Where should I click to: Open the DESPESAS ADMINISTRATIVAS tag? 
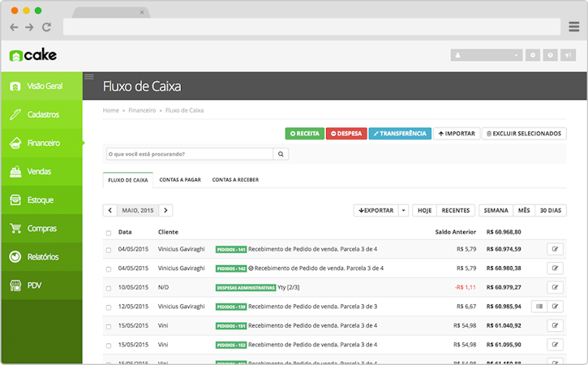[x=246, y=288]
